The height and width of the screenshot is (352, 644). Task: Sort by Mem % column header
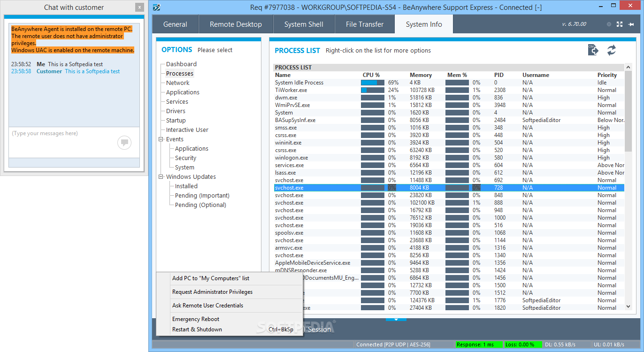pos(457,75)
